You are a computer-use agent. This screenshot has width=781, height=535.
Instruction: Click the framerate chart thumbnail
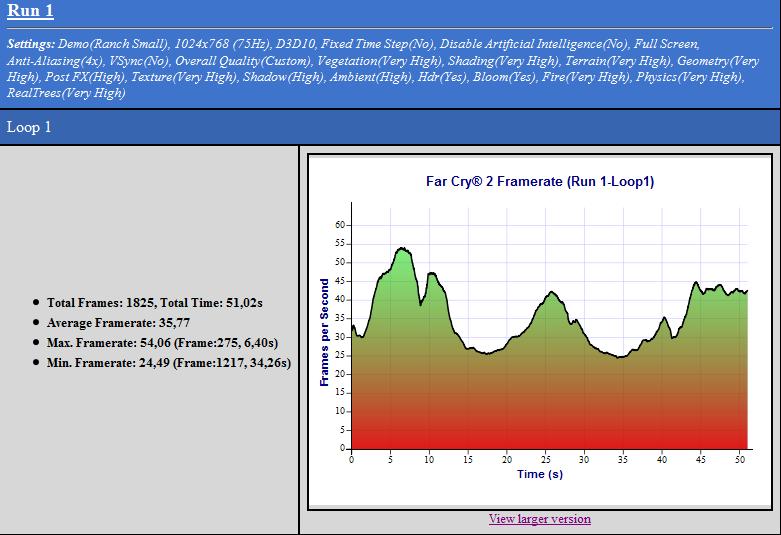(x=540, y=332)
